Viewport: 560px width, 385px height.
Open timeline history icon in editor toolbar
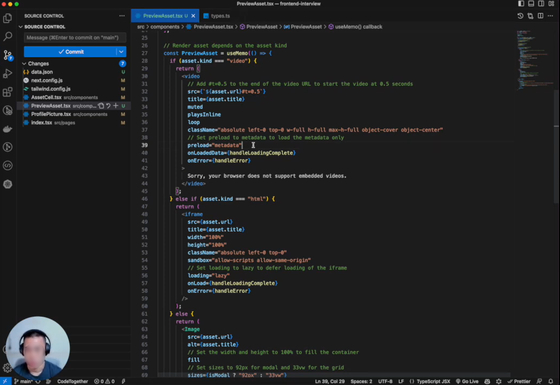click(x=520, y=16)
